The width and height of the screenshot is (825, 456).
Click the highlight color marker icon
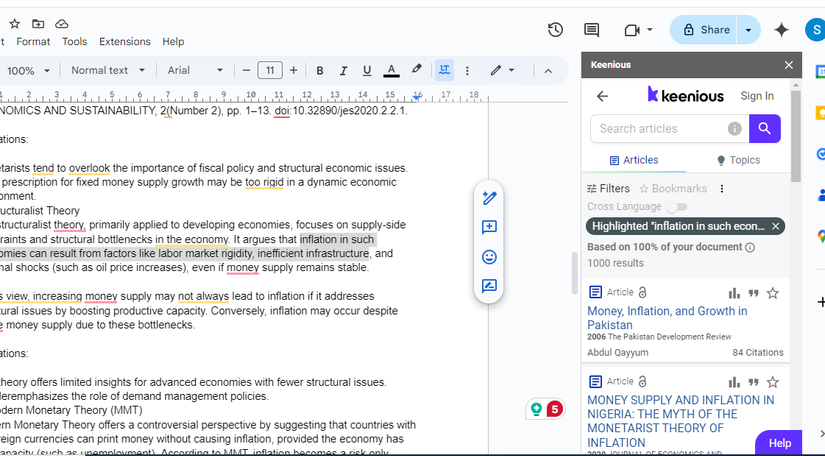point(417,70)
